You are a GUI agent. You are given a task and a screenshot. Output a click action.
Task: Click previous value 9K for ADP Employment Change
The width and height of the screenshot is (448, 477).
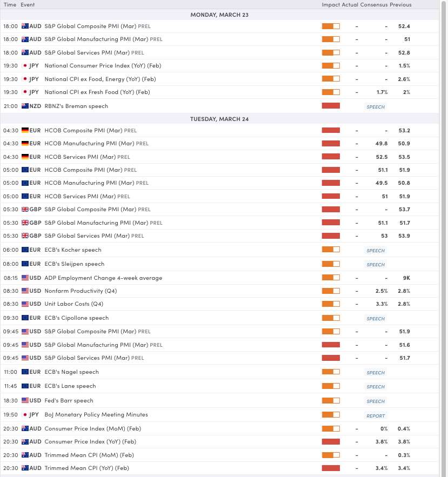tap(406, 278)
